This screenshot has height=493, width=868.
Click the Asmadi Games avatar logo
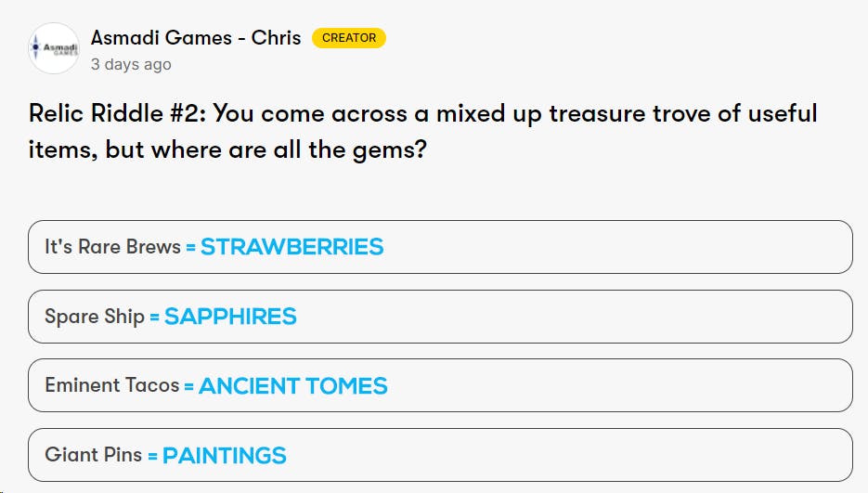(x=54, y=48)
